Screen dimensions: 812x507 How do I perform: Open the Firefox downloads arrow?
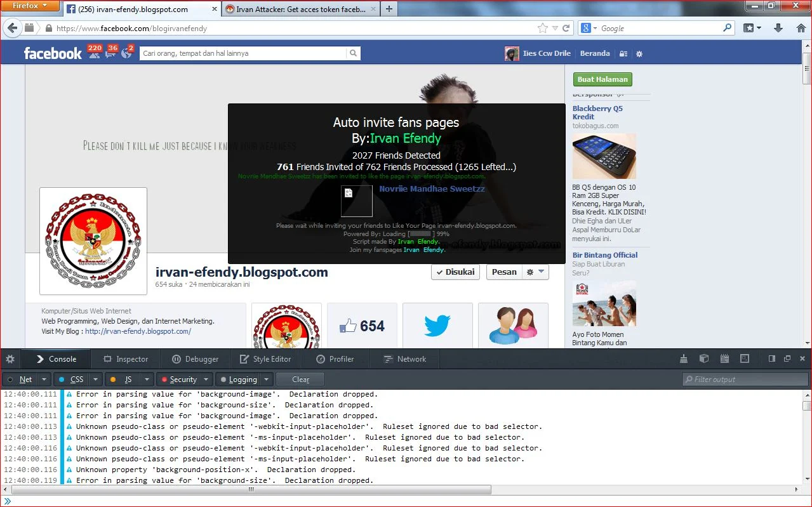click(778, 28)
